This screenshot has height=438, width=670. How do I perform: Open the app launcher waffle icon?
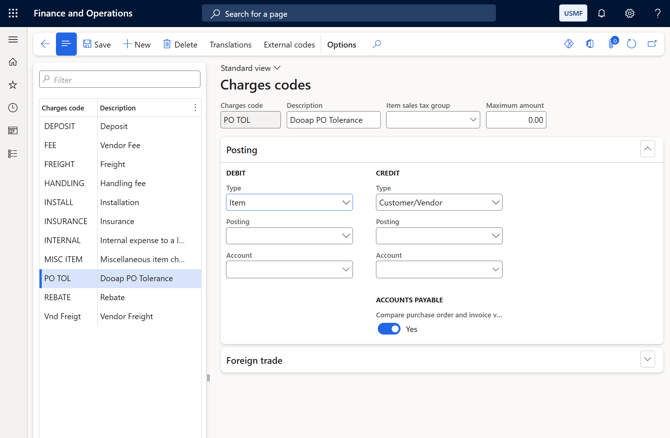[x=13, y=14]
